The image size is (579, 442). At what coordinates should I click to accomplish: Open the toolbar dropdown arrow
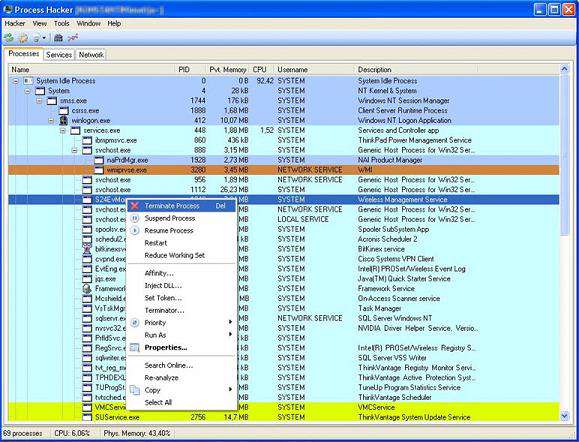44,38
